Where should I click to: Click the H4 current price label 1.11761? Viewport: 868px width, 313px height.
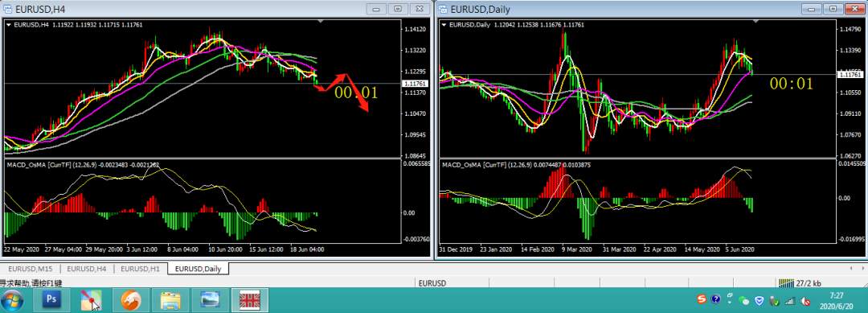click(x=416, y=84)
